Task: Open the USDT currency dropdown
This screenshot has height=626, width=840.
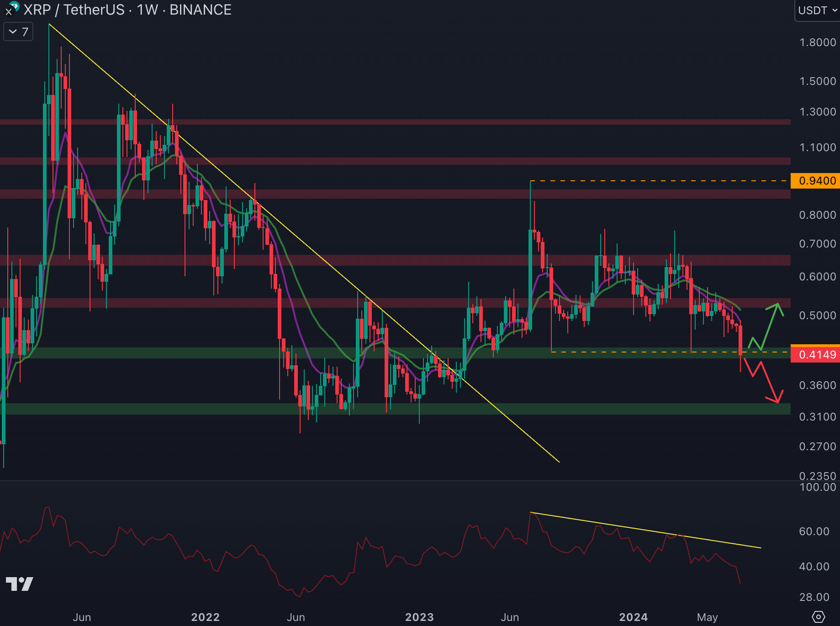Action: (x=817, y=10)
